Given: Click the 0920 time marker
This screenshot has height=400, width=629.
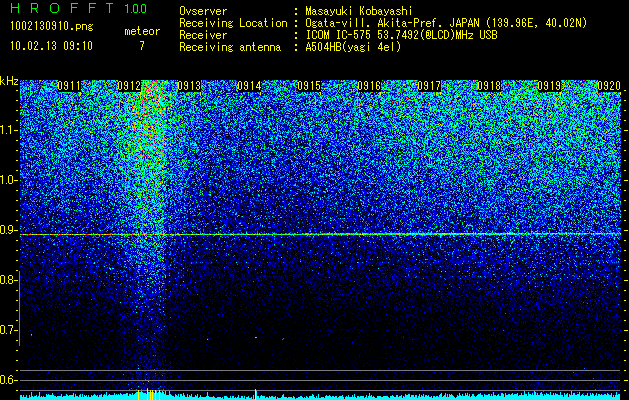Looking at the screenshot, I should pos(609,86).
